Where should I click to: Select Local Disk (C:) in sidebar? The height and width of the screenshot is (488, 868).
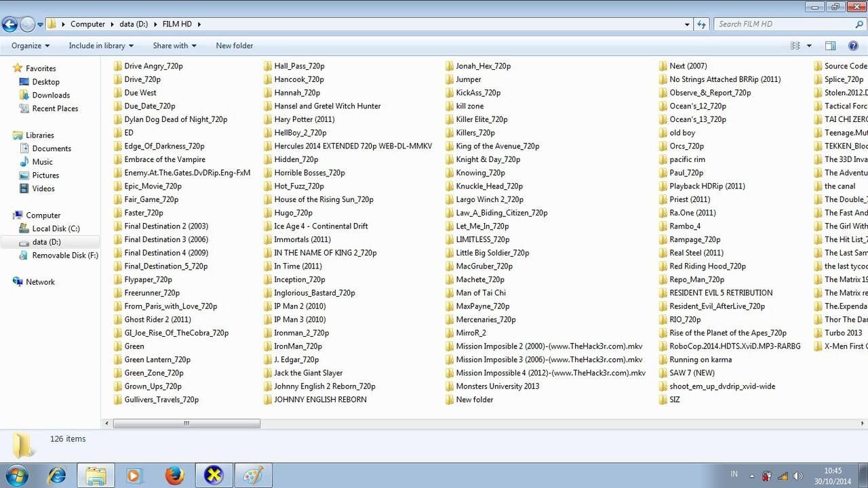pos(56,228)
